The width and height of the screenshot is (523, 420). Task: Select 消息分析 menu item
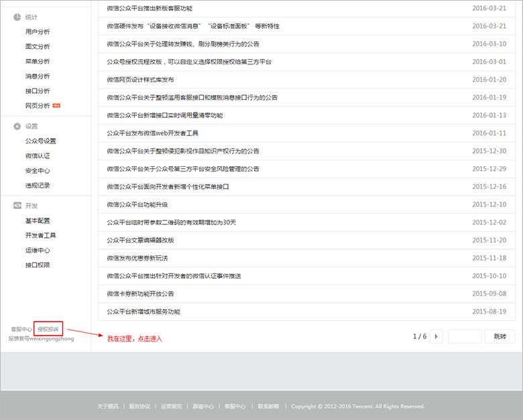(38, 76)
